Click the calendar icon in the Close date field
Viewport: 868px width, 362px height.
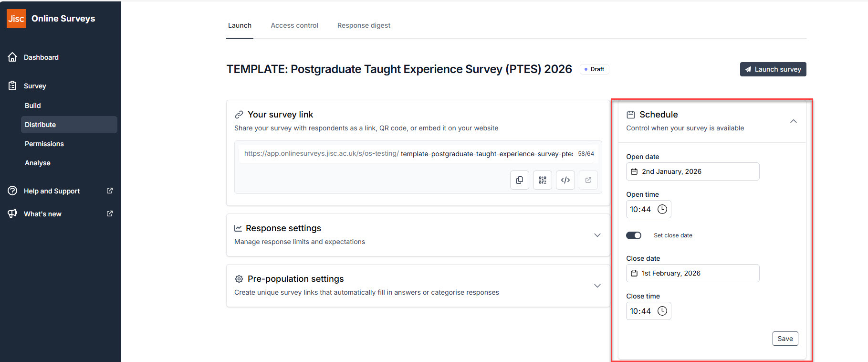[634, 273]
